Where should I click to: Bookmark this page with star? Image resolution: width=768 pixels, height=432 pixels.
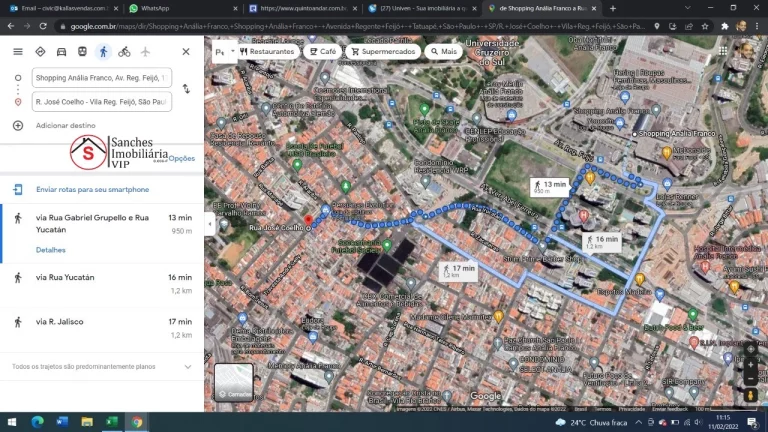705,26
